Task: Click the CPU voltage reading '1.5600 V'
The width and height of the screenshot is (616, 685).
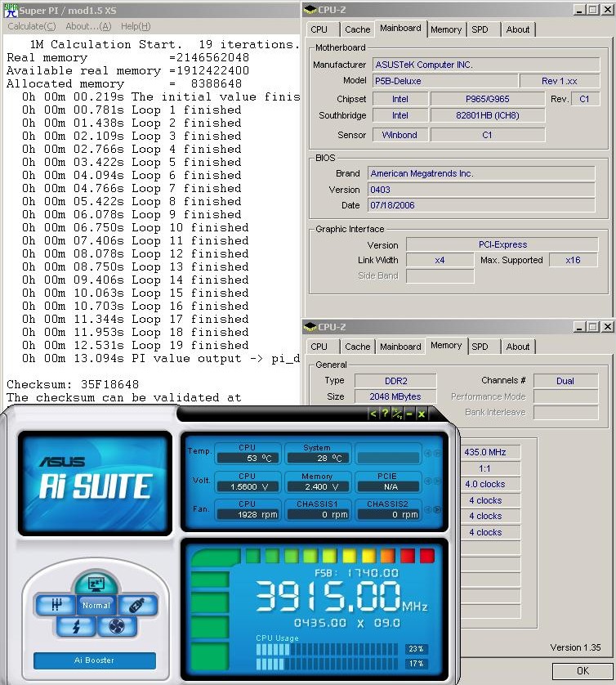Action: [249, 486]
